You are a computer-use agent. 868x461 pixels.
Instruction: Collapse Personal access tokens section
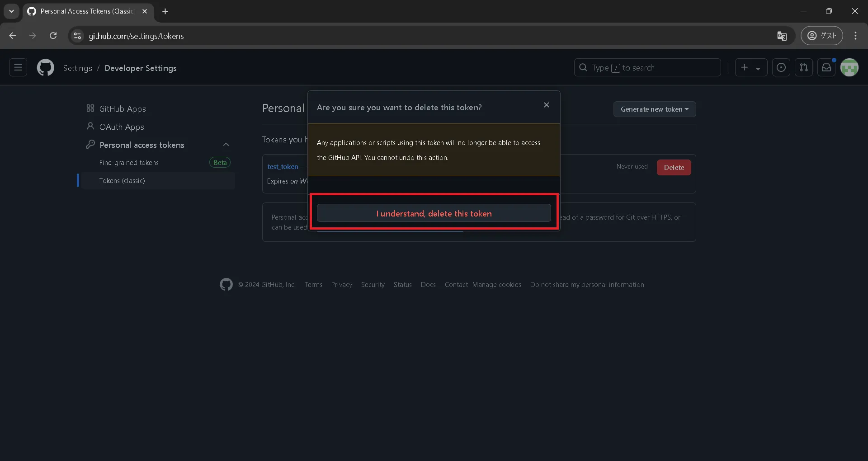pyautogui.click(x=226, y=145)
